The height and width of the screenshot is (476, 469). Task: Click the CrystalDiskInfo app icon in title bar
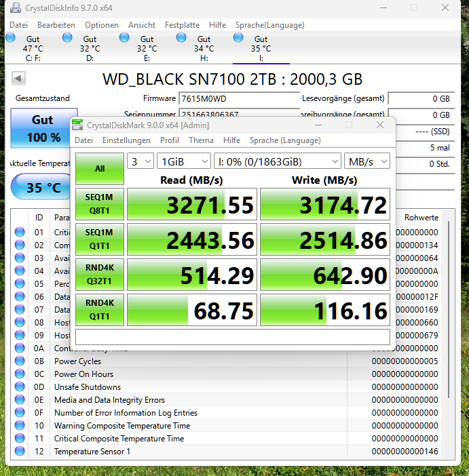click(x=15, y=7)
